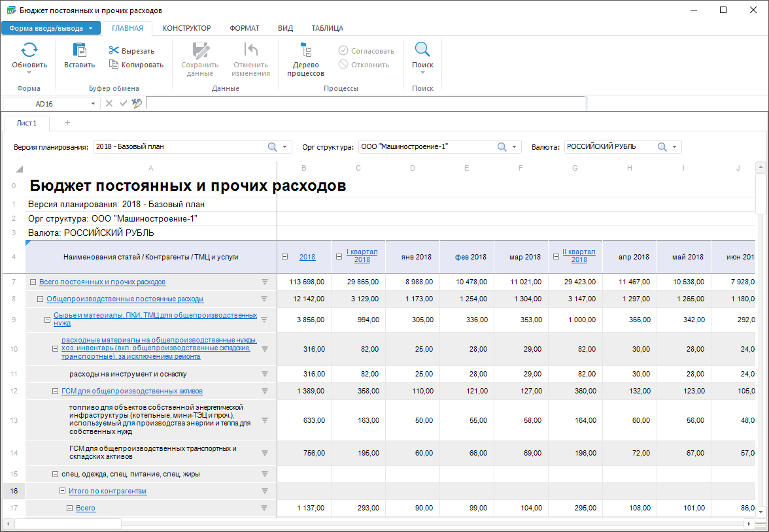This screenshot has width=769, height=532.
Task: Open the Версия планирования dropdown arrow
Action: pyautogui.click(x=285, y=147)
